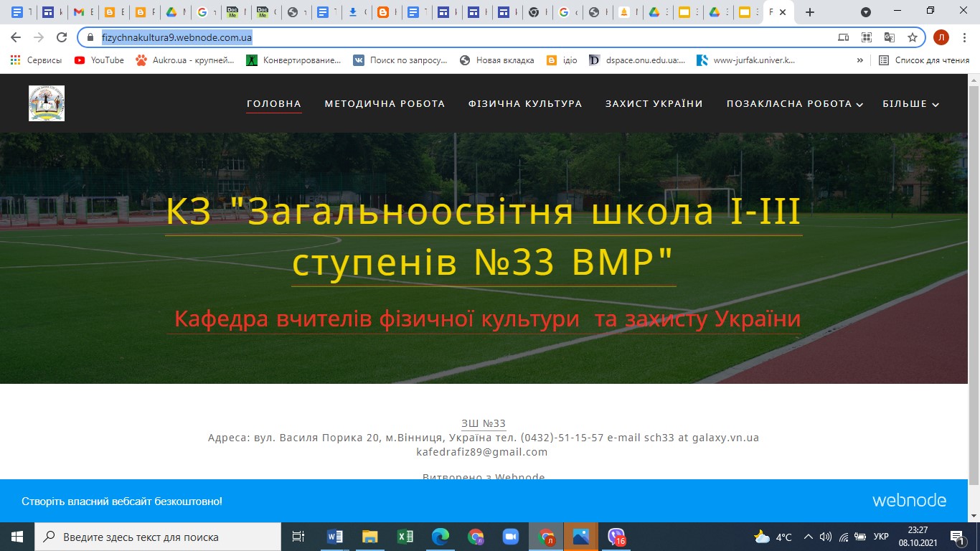Click the page vertical scrollbar
Viewport: 980px width, 551px height.
pyautogui.click(x=974, y=283)
